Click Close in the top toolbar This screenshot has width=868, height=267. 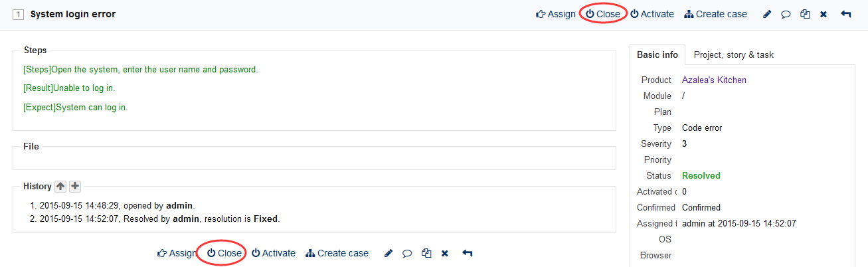[x=603, y=14]
